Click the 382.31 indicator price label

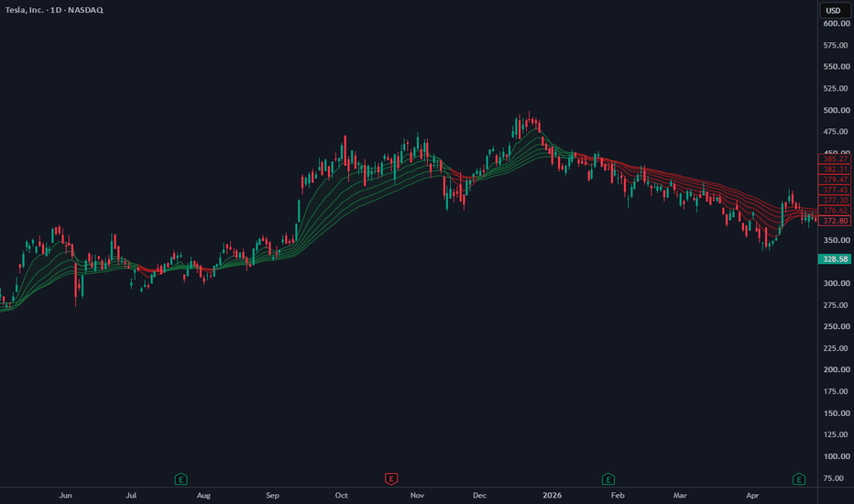(x=835, y=170)
